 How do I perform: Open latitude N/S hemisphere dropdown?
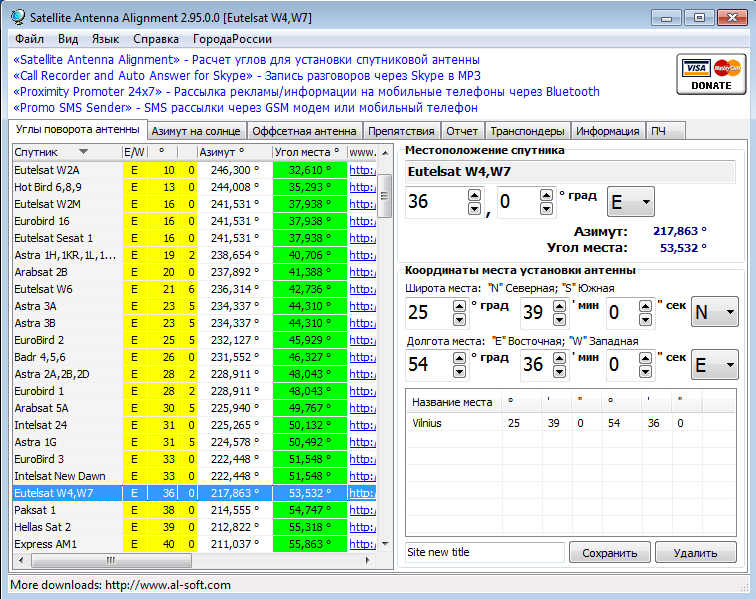[x=715, y=312]
